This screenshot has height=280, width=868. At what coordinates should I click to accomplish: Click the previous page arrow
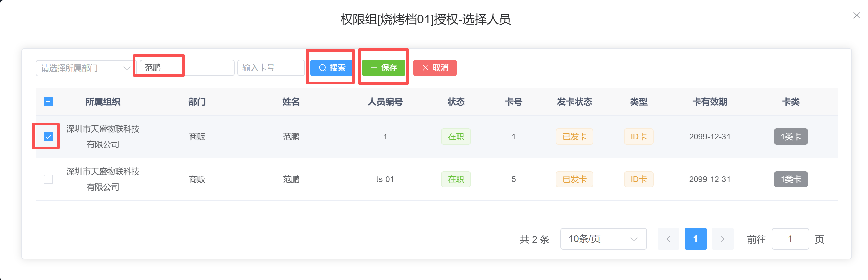(x=668, y=239)
